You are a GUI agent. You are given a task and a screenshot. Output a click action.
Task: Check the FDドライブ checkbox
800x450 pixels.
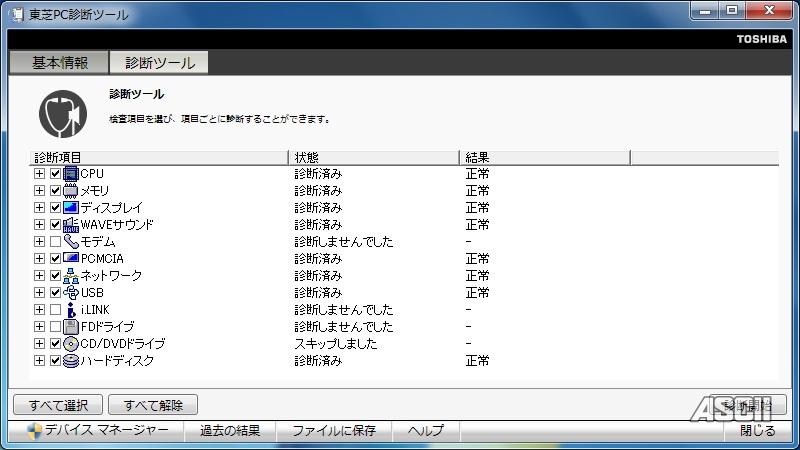(56, 327)
